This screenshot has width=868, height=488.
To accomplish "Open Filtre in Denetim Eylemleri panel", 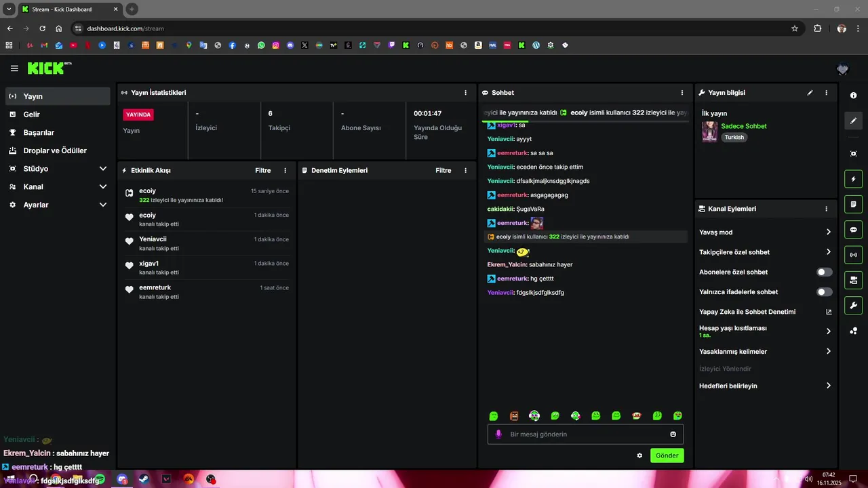I will point(443,171).
